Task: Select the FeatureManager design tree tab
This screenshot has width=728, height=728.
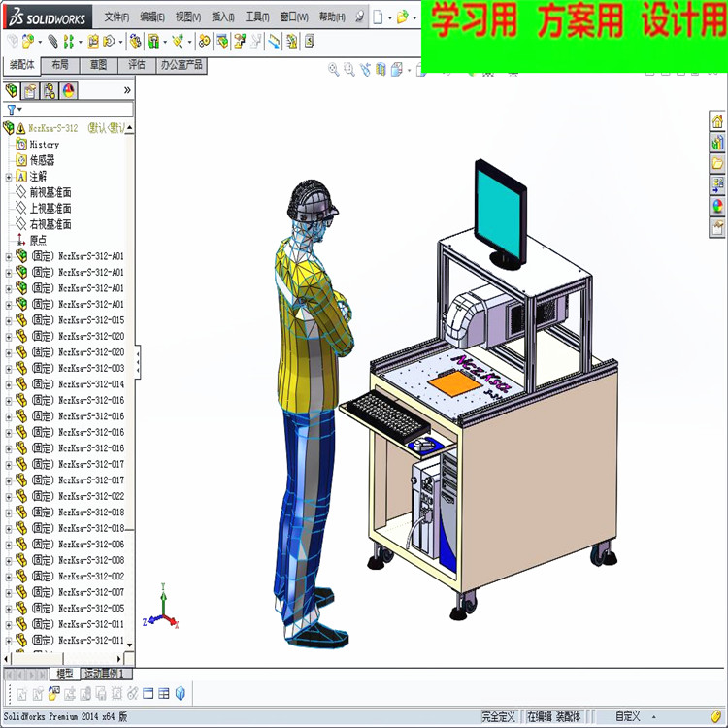Action: pyautogui.click(x=11, y=90)
